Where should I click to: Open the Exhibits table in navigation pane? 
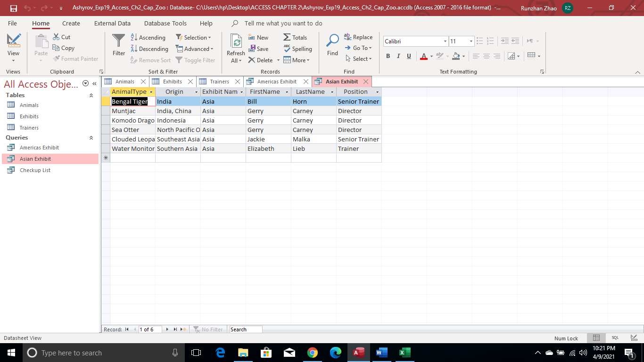(x=29, y=116)
